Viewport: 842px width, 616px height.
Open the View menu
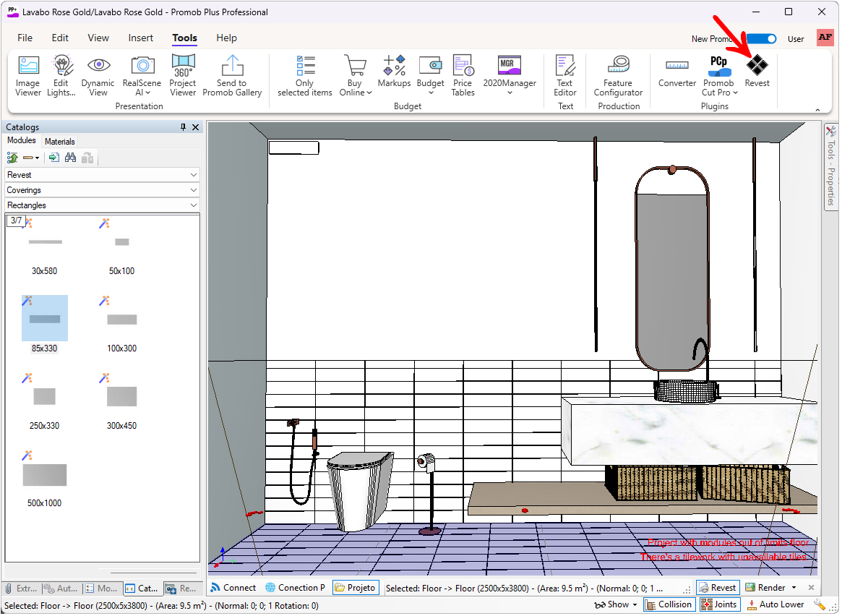tap(98, 38)
